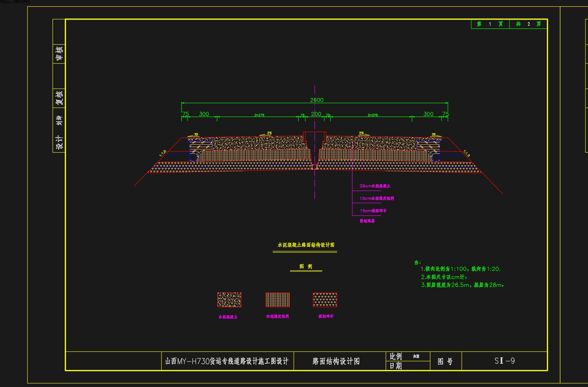Viewport: 588px width, 387px height.
Task: Click the 设计 label in side strip
Action: pos(59,142)
